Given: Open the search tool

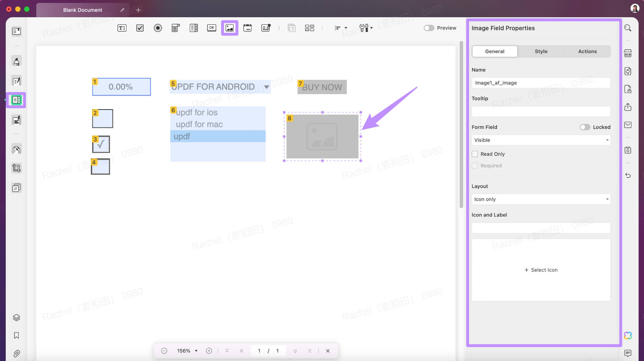Looking at the screenshot, I should pyautogui.click(x=628, y=28).
